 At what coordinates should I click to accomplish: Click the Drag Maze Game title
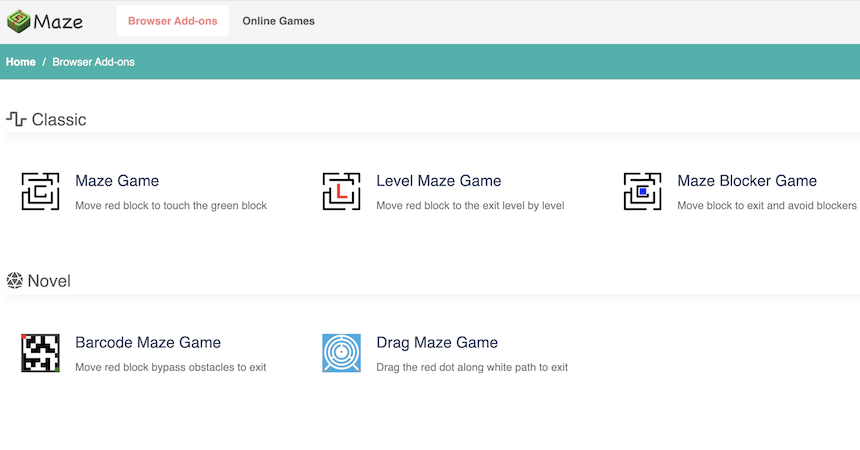click(x=437, y=343)
